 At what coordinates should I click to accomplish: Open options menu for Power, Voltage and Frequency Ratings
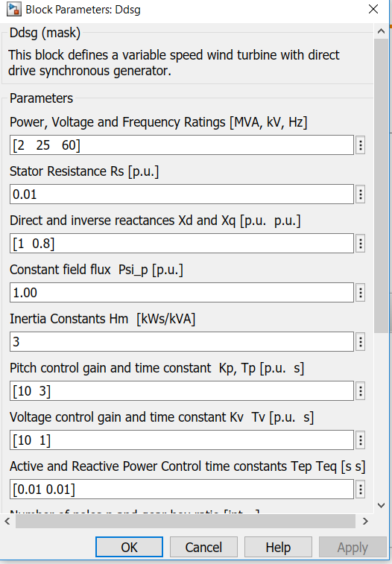click(361, 145)
